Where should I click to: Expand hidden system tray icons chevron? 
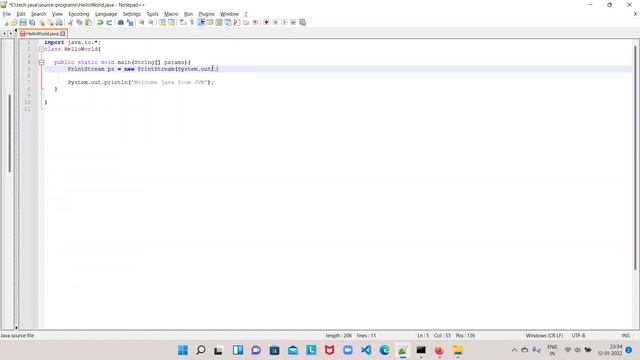(514, 350)
